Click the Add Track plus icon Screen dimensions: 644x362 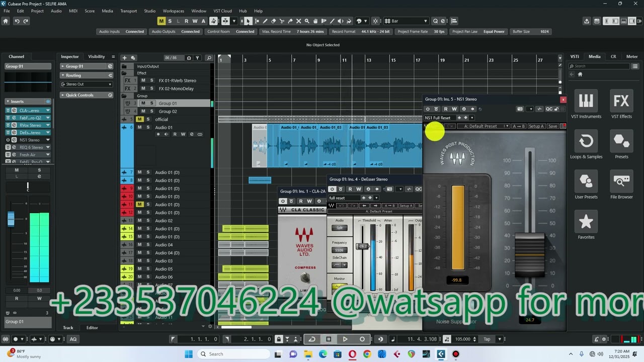(x=125, y=58)
